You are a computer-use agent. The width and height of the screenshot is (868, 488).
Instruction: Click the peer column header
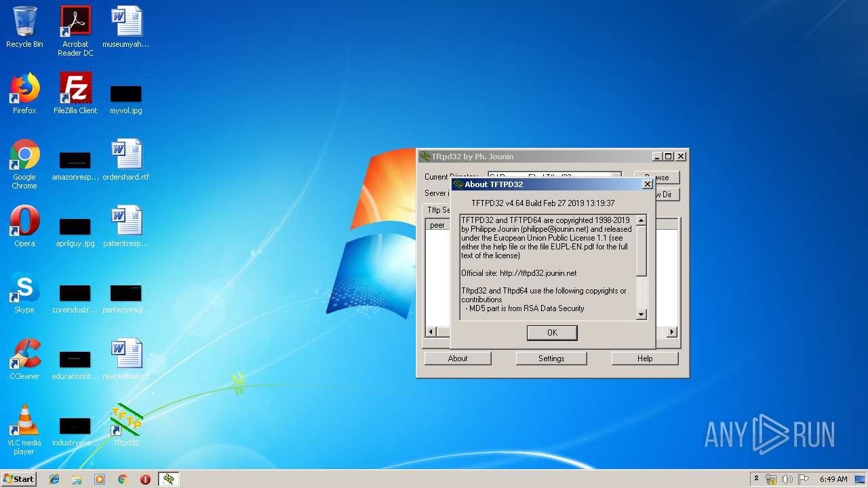pyautogui.click(x=438, y=225)
